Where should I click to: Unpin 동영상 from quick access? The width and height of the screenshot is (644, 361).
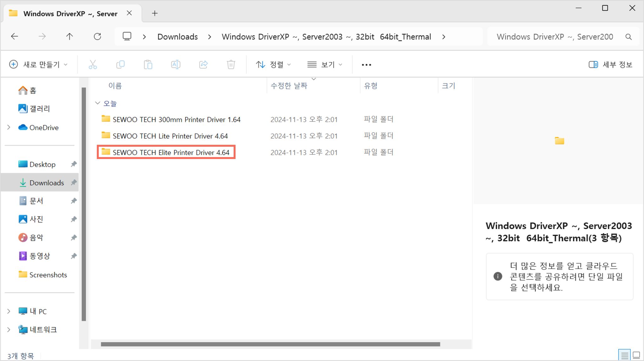pos(74,256)
